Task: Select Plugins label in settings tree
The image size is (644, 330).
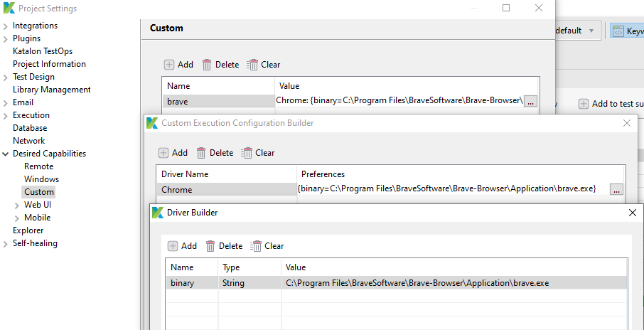Action: (x=27, y=38)
